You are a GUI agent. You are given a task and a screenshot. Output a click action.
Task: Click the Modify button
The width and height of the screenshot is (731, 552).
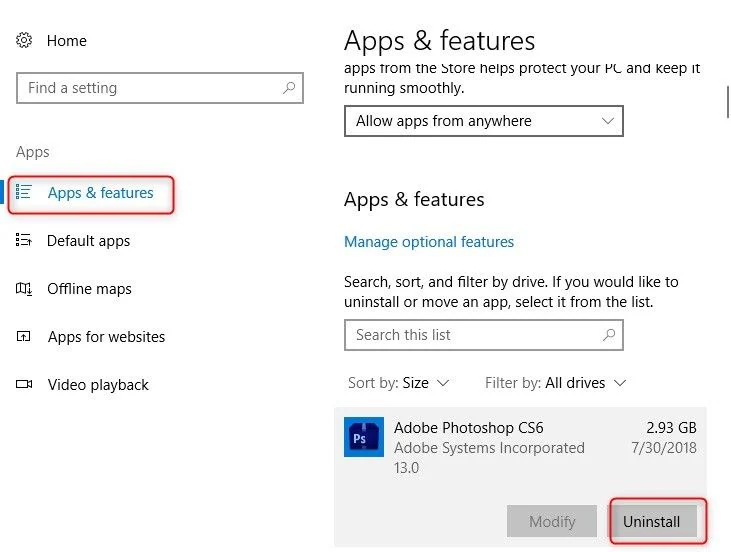[552, 521]
